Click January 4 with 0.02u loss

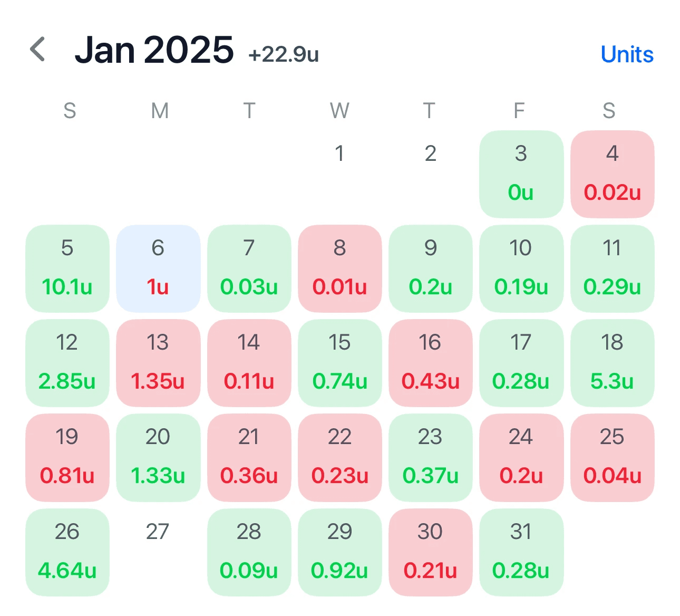tap(612, 174)
